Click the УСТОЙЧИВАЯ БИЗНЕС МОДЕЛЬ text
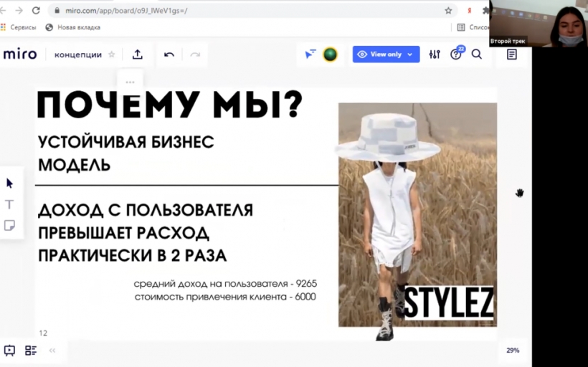Viewport: 588px width, 367px height. pos(126,153)
